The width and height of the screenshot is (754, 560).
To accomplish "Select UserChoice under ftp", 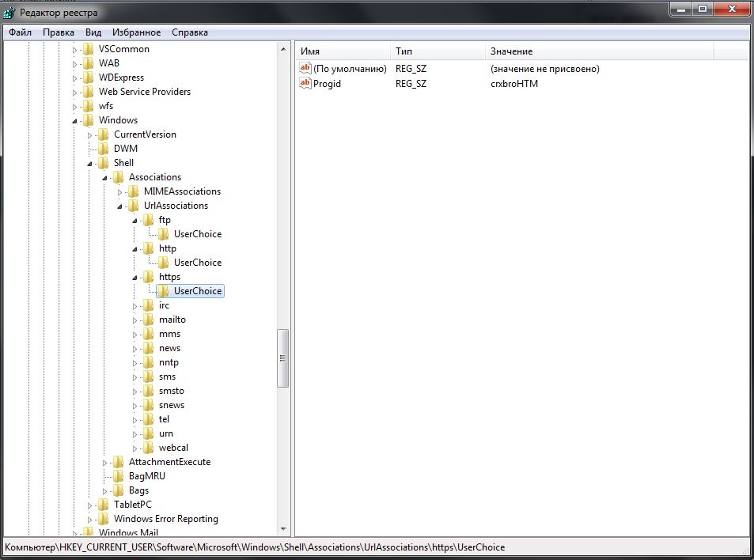I will (x=198, y=234).
